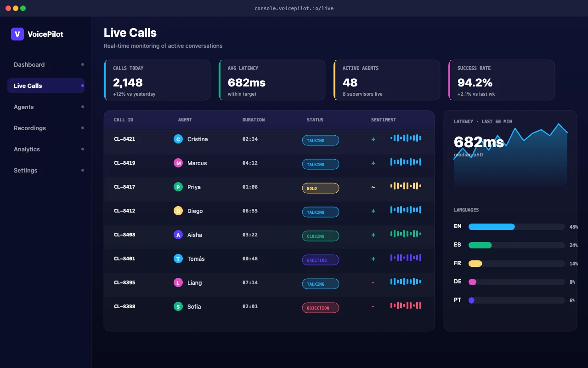Click call ID CL-8388
This screenshot has height=368, width=588.
point(124,306)
